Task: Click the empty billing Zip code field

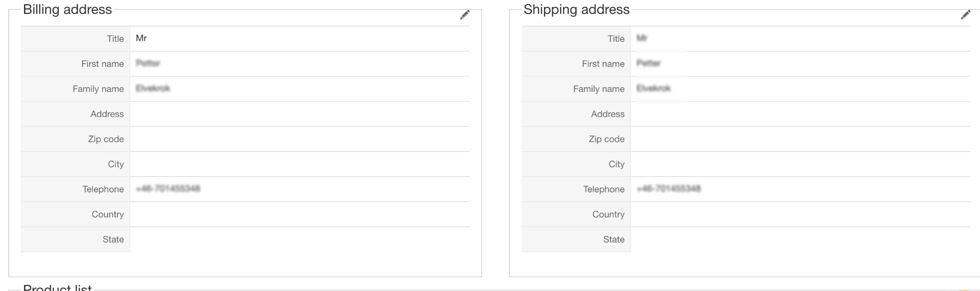Action: tap(300, 139)
